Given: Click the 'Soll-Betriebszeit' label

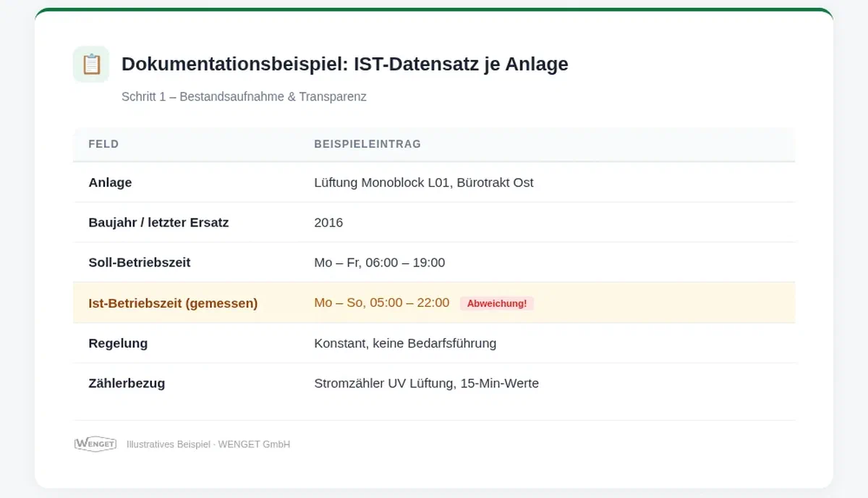Looking at the screenshot, I should click(x=140, y=263).
